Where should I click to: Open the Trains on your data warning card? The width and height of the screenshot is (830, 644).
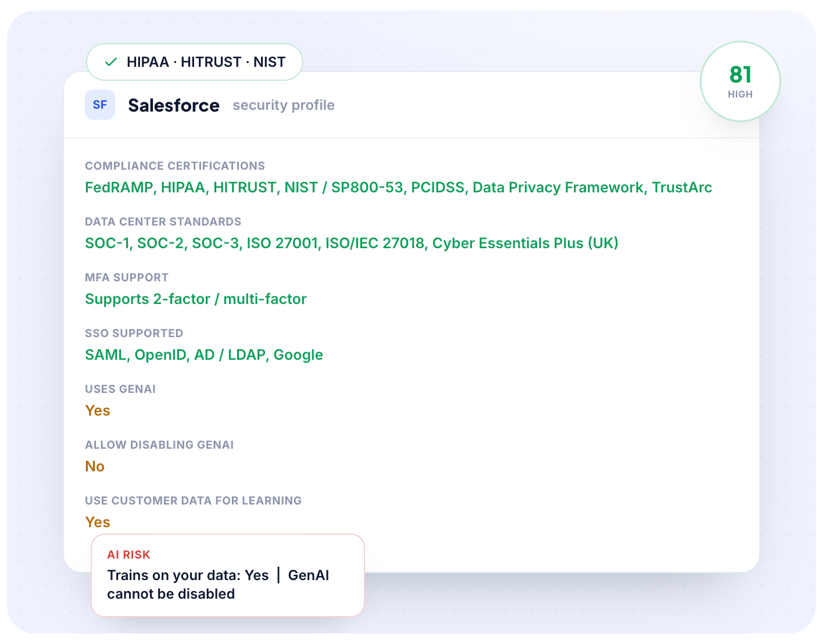pos(228,575)
